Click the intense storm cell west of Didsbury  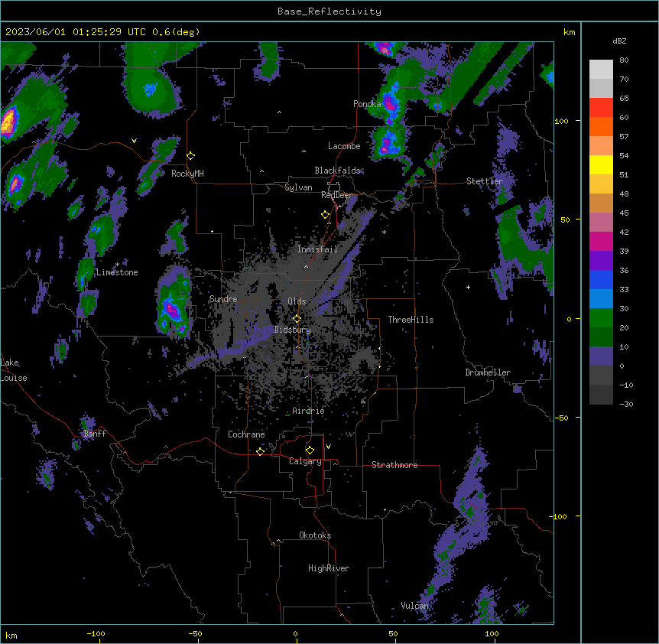click(174, 302)
